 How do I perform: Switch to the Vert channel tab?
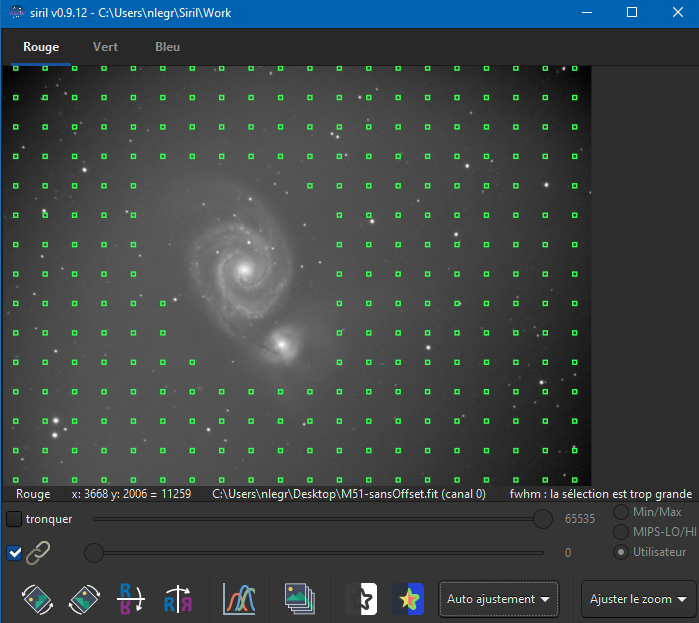pos(105,47)
